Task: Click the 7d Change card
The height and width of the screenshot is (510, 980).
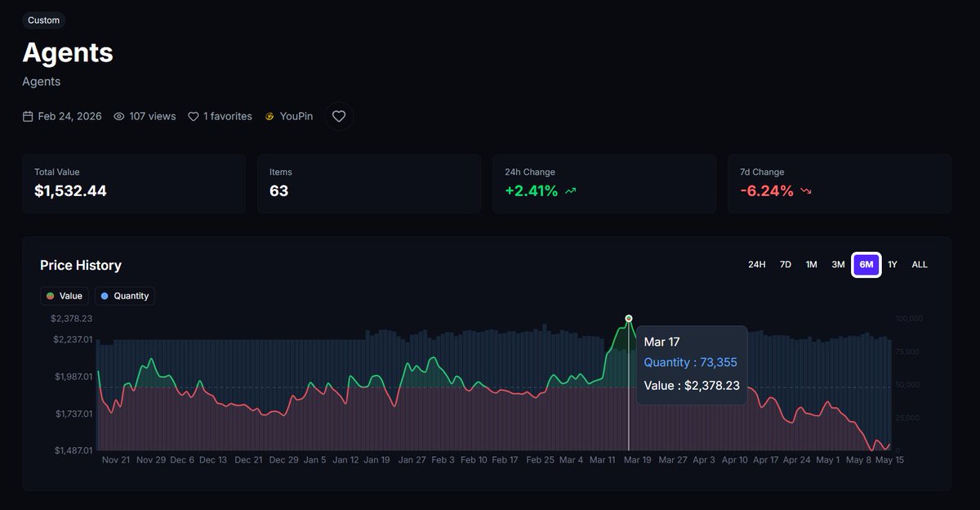Action: click(840, 184)
